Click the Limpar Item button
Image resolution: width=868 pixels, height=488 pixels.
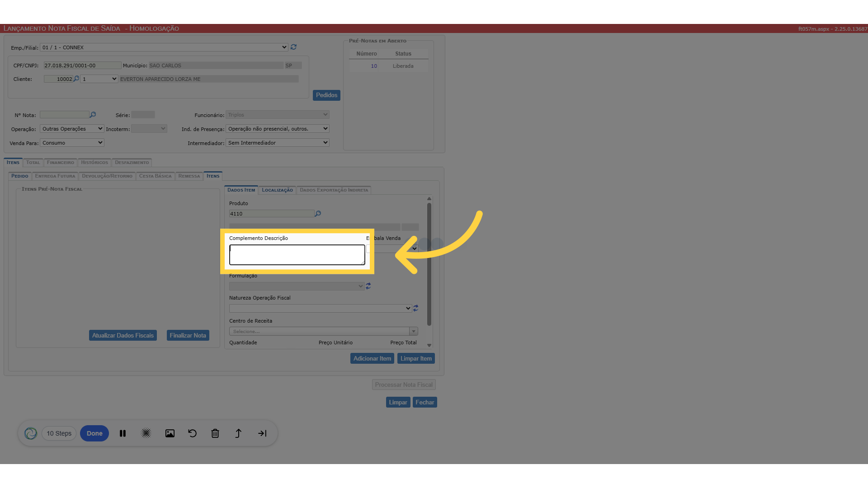[416, 358]
